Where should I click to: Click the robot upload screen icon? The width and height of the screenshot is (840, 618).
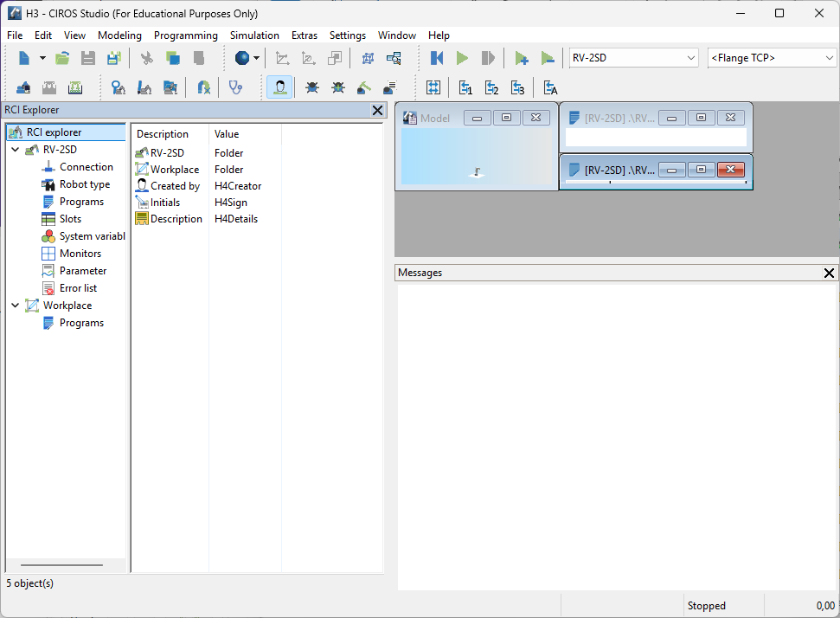(170, 87)
